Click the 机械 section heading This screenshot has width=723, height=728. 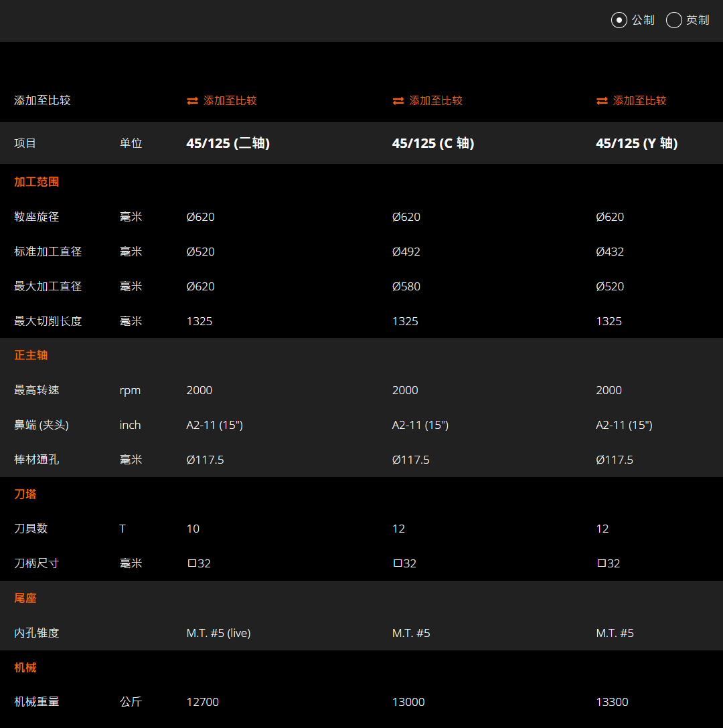pos(25,668)
